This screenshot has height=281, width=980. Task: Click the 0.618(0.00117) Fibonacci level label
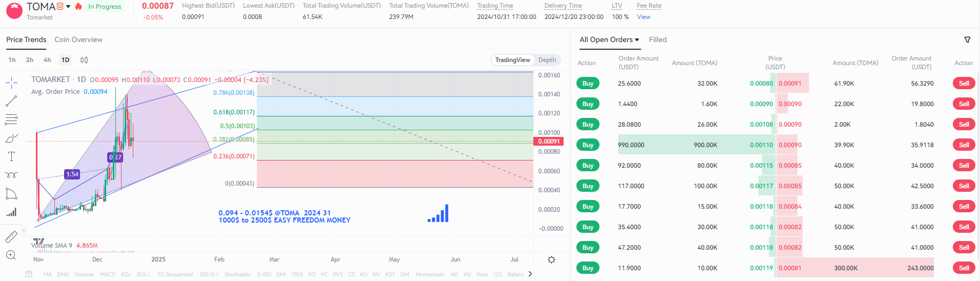click(234, 112)
